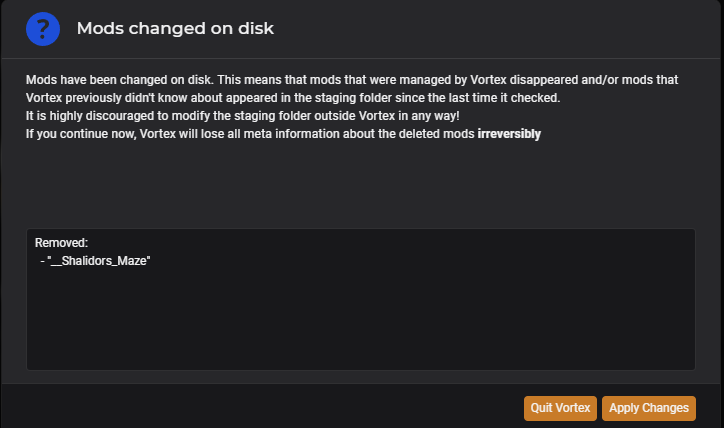Image resolution: width=724 pixels, height=428 pixels.
Task: Click the bold word "irreversibly"
Action: click(509, 134)
